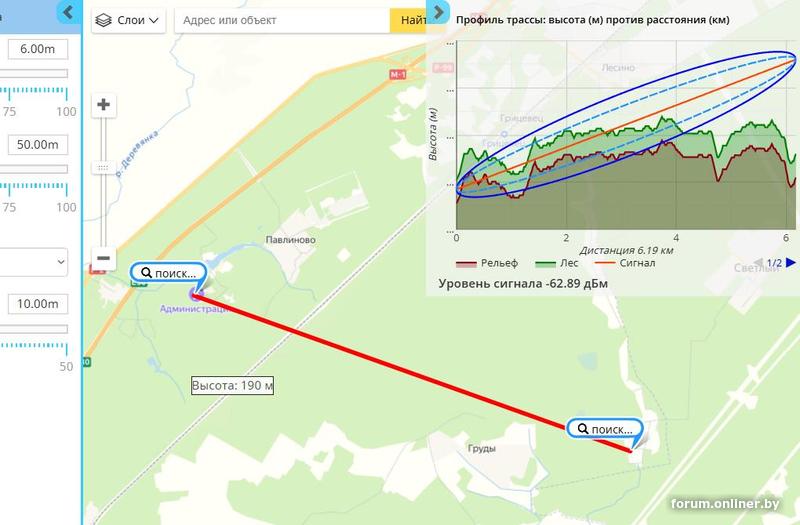Toggle Сигнал legend entry
The image size is (800, 525).
coord(625,263)
